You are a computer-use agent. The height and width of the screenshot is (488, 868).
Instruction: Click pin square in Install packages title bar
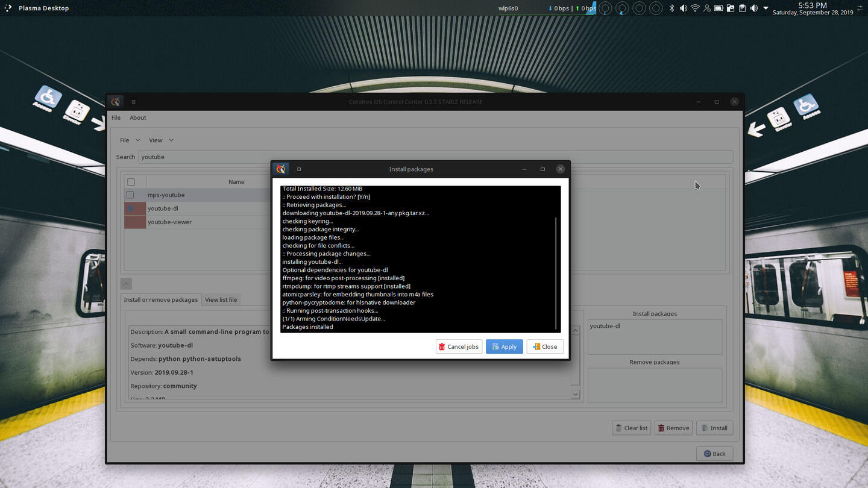[x=299, y=169]
